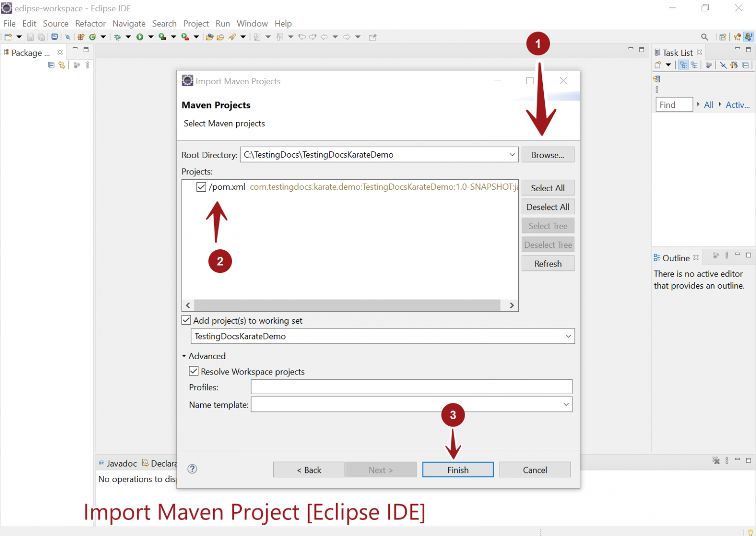Open the Root Directory dropdown
This screenshot has width=756, height=536.
pyautogui.click(x=512, y=154)
